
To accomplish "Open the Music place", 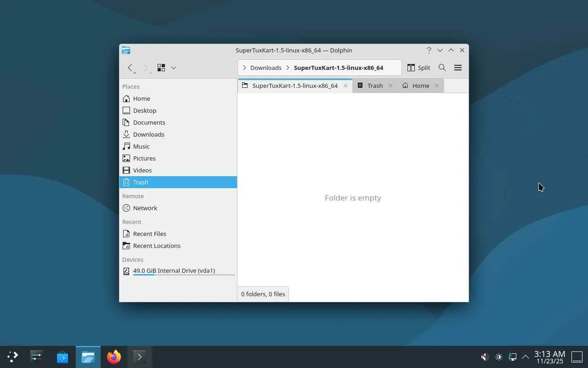I will click(178, 146).
